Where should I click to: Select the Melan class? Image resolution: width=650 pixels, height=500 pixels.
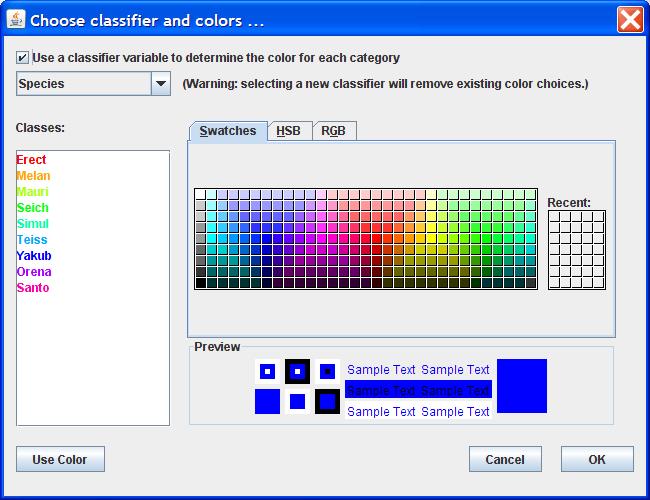pos(33,176)
